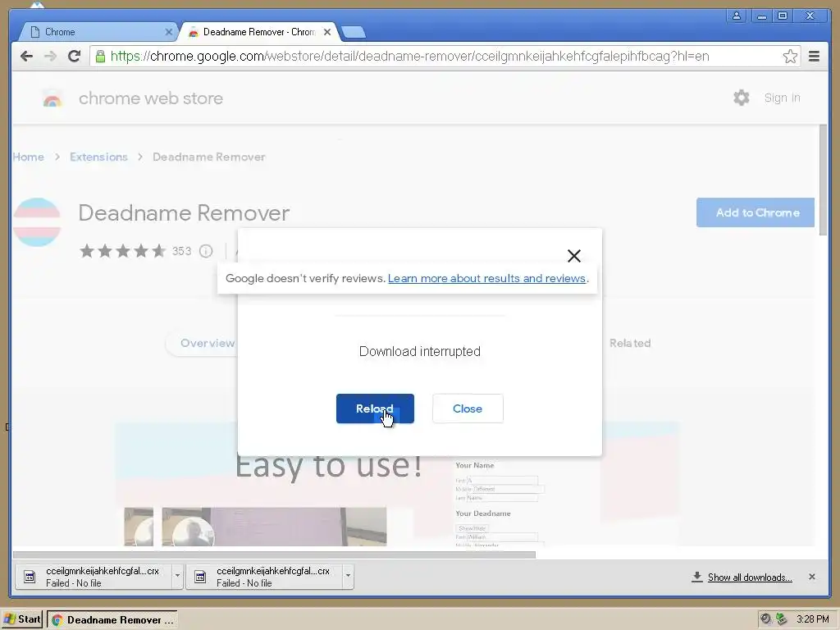Bookmark this page with the star icon
Viewport: 840px width, 630px height.
(x=790, y=57)
